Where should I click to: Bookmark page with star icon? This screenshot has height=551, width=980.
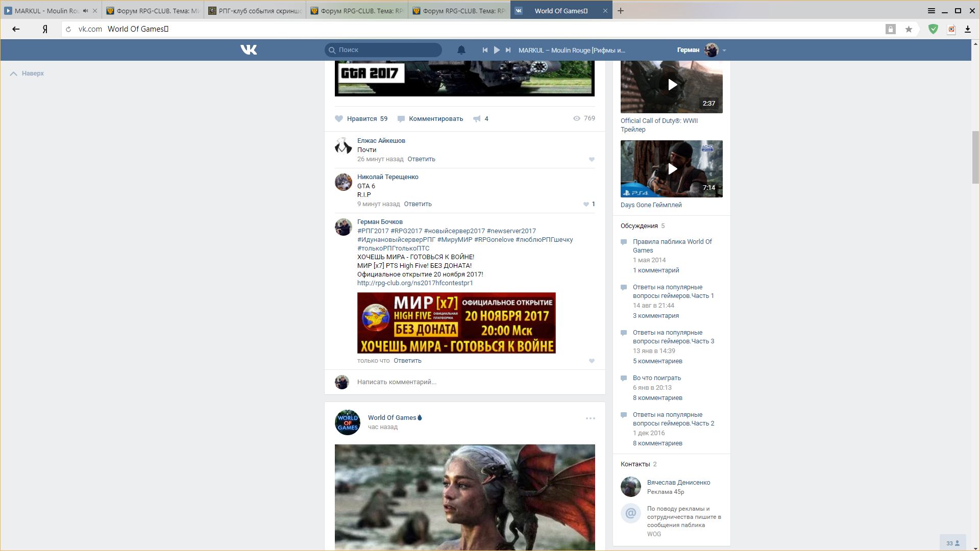click(909, 29)
